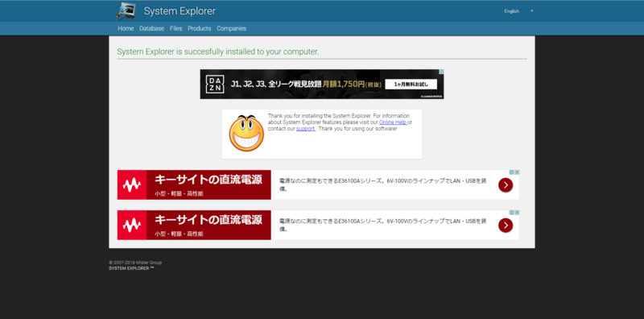Viewport: 644px width, 319px height.
Task: Close the first Keysight ad with X icon
Action: (x=518, y=172)
